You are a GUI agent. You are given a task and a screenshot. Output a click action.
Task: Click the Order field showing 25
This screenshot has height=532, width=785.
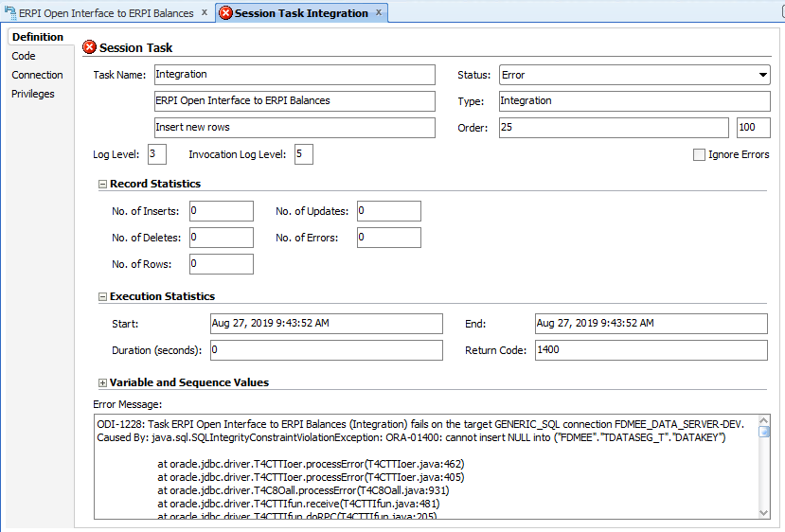[x=614, y=128]
